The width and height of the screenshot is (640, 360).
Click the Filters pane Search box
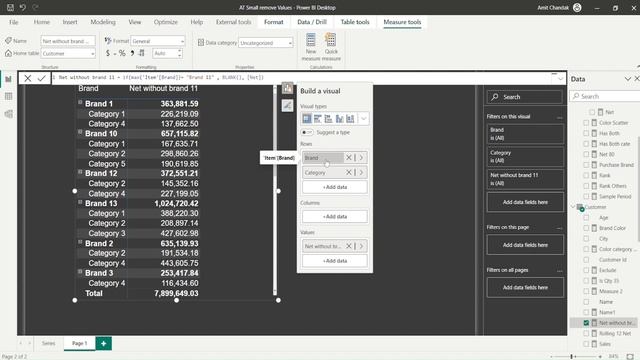pyautogui.click(x=524, y=97)
